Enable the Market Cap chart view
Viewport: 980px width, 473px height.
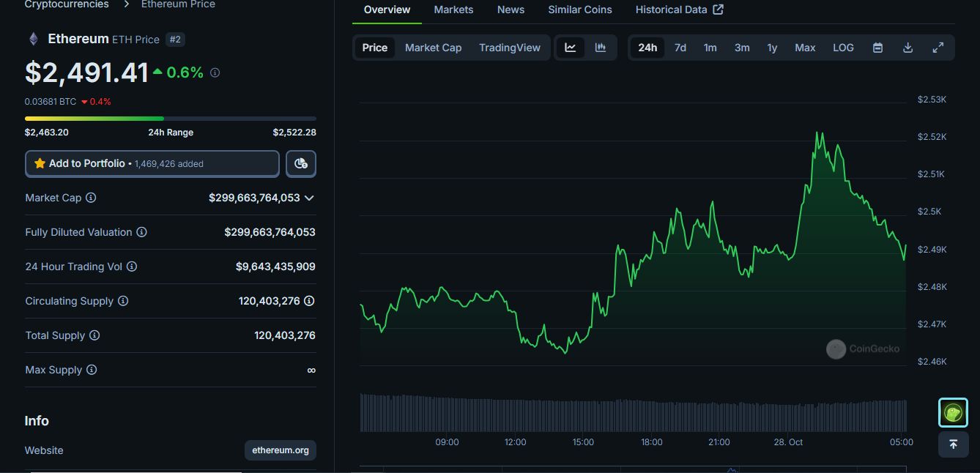point(433,47)
